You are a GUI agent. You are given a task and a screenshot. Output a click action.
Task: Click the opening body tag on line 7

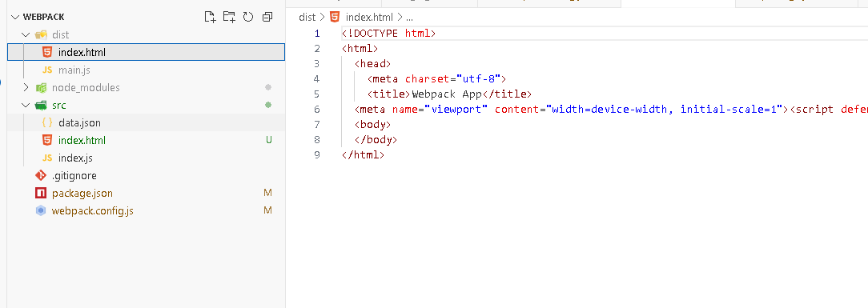coord(373,125)
